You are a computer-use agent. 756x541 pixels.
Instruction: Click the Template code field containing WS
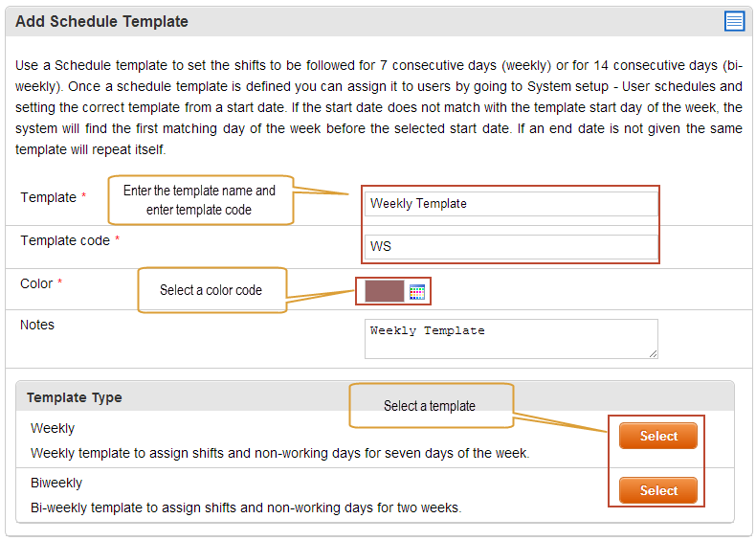coord(511,247)
